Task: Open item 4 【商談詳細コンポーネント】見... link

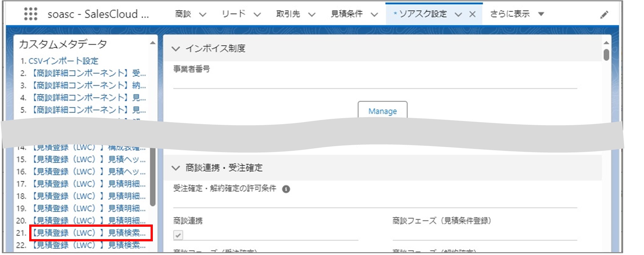Action: 88,98
